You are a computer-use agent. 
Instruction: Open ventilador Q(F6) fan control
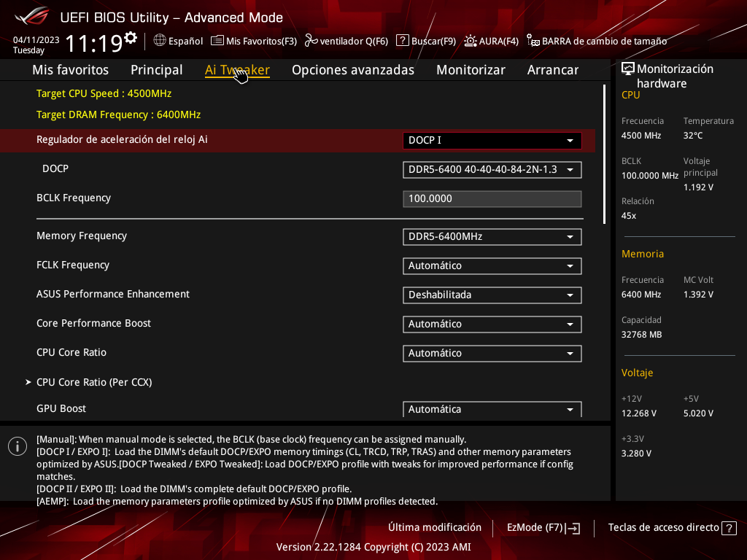coord(347,41)
